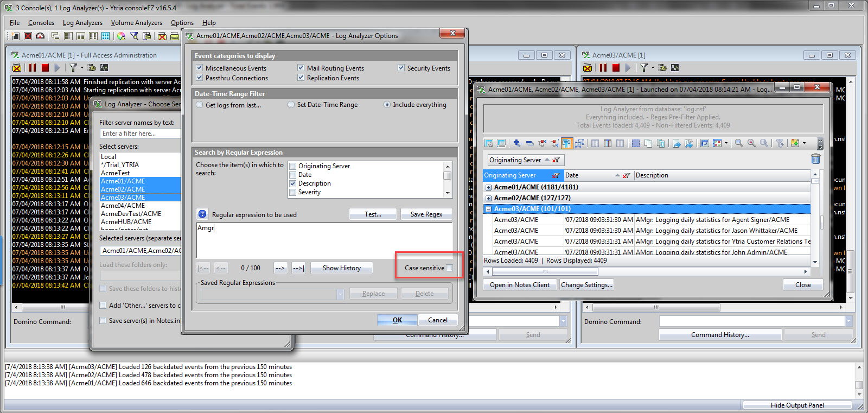The width and height of the screenshot is (868, 413).
Task: Click the funnel with magnifier toolbar icon
Action: (x=134, y=36)
